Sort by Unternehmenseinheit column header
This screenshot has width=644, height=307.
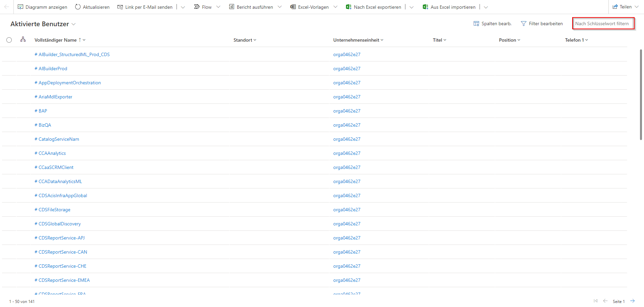356,40
